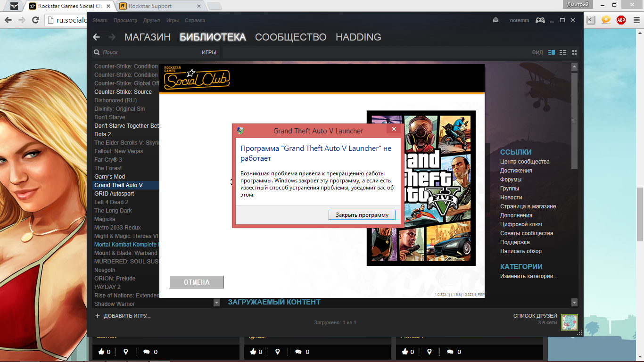Screen dimensions: 644x362
Task: Close the GTA V Launcher error dialog
Action: [x=394, y=129]
